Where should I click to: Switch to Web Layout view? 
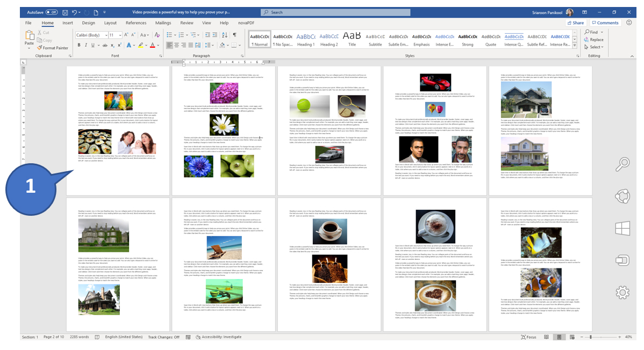(572, 337)
